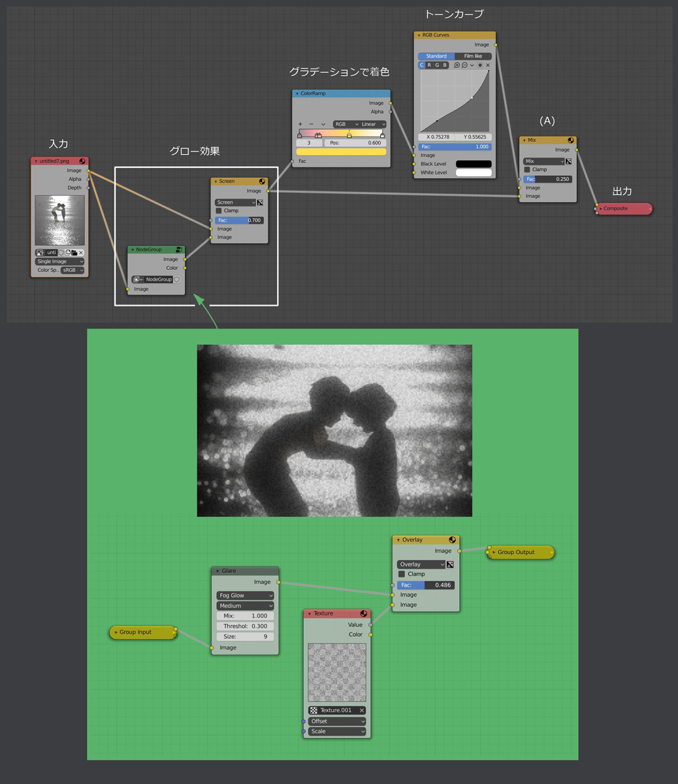
Task: Enable Clamp checkbox on the Mix node
Action: 527,170
